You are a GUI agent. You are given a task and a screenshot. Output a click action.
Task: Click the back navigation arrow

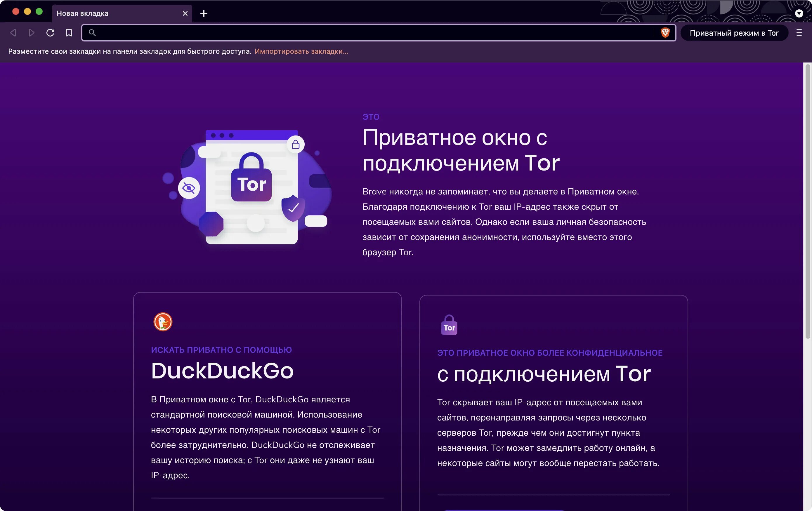13,33
